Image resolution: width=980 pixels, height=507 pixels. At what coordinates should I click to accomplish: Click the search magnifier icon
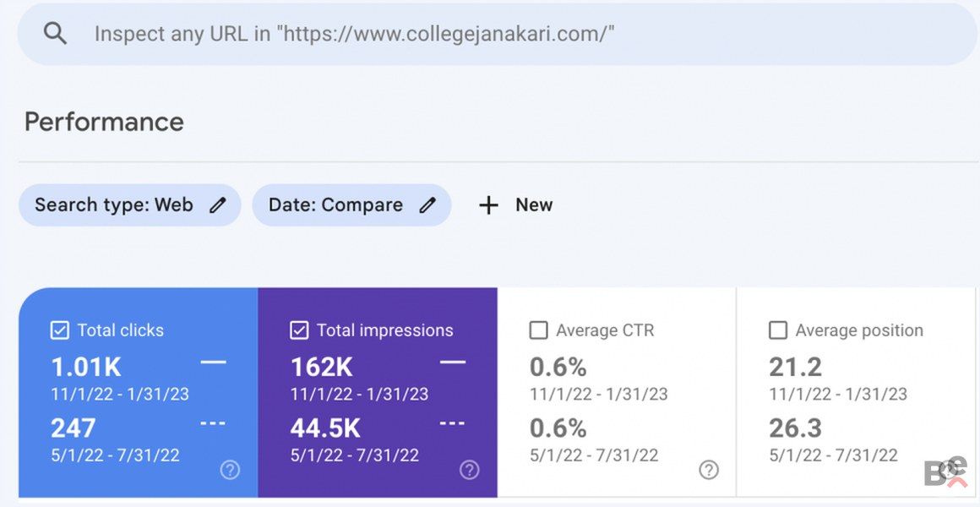pyautogui.click(x=55, y=34)
